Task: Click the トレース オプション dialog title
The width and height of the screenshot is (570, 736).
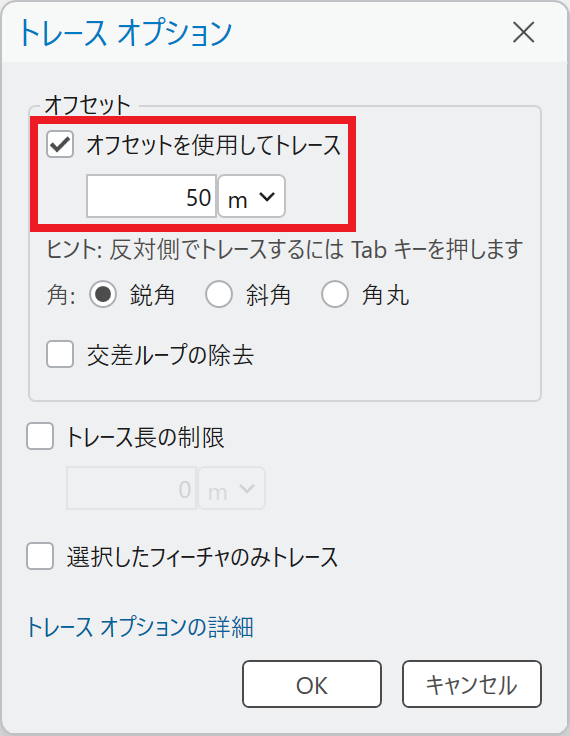Action: tap(126, 34)
